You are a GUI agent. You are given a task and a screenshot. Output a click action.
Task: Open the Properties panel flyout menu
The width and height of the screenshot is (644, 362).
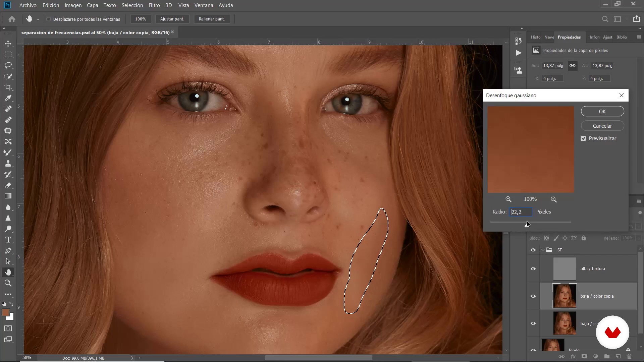click(x=639, y=37)
